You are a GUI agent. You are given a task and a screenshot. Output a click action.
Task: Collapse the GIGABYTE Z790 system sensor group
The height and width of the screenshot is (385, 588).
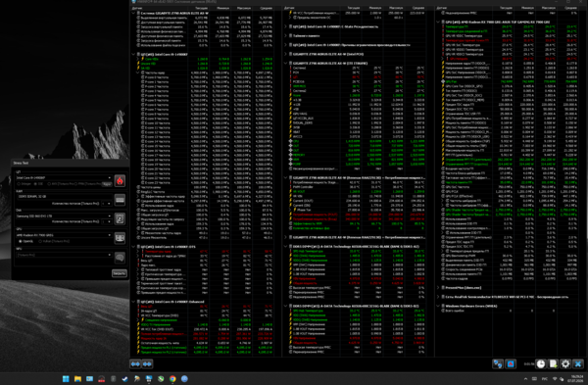click(x=133, y=13)
